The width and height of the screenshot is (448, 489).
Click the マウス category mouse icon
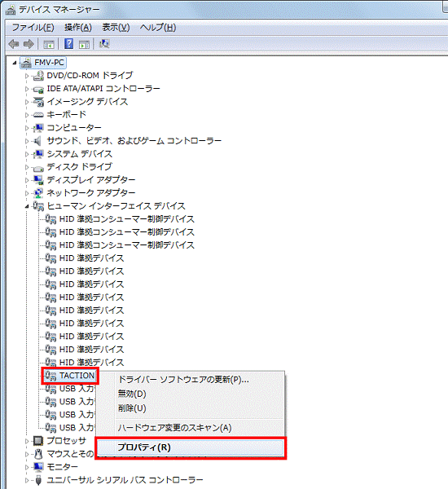pyautogui.click(x=38, y=454)
